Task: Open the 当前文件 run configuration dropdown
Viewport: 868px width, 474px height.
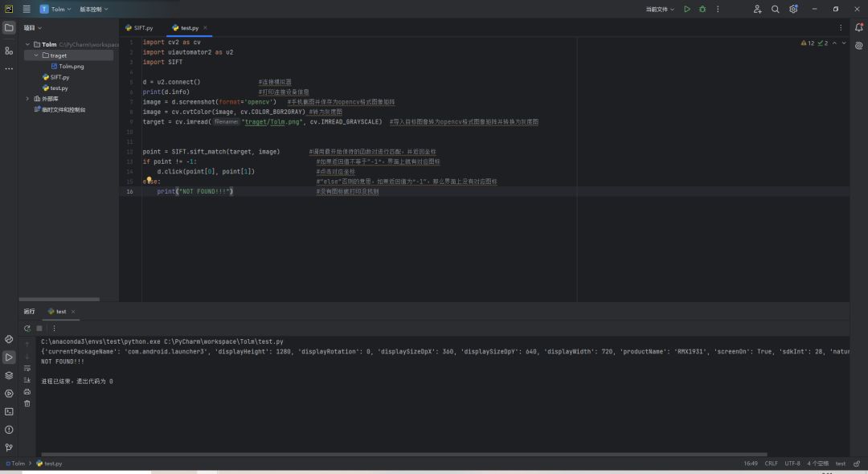Action: [x=660, y=9]
